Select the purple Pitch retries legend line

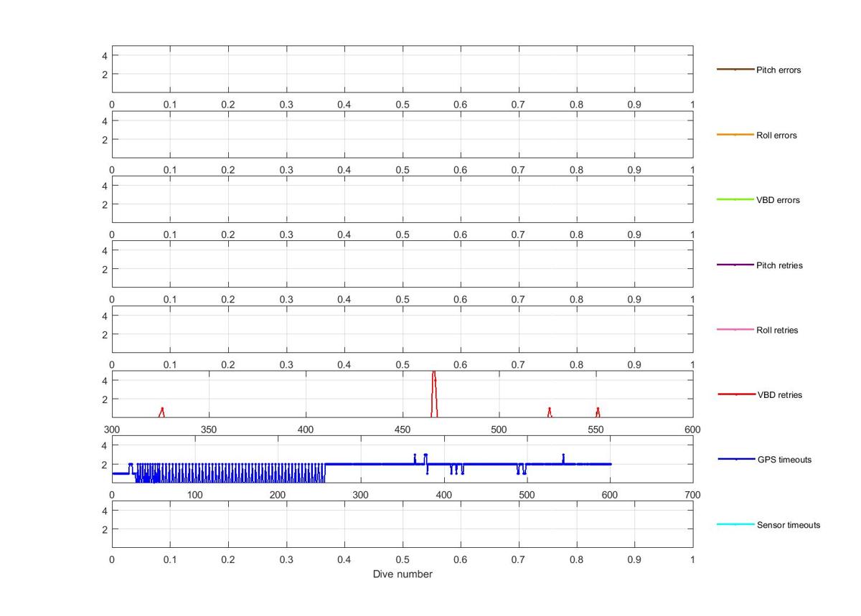coord(735,265)
